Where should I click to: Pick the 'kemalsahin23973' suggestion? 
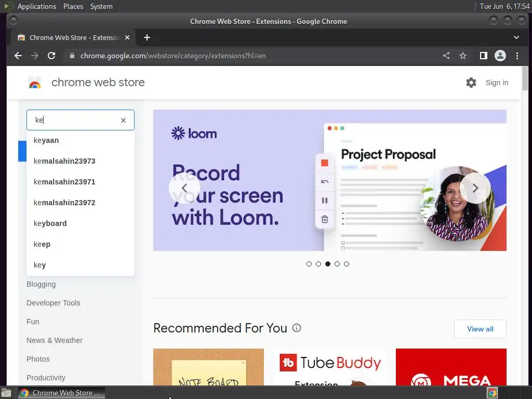tap(81, 161)
